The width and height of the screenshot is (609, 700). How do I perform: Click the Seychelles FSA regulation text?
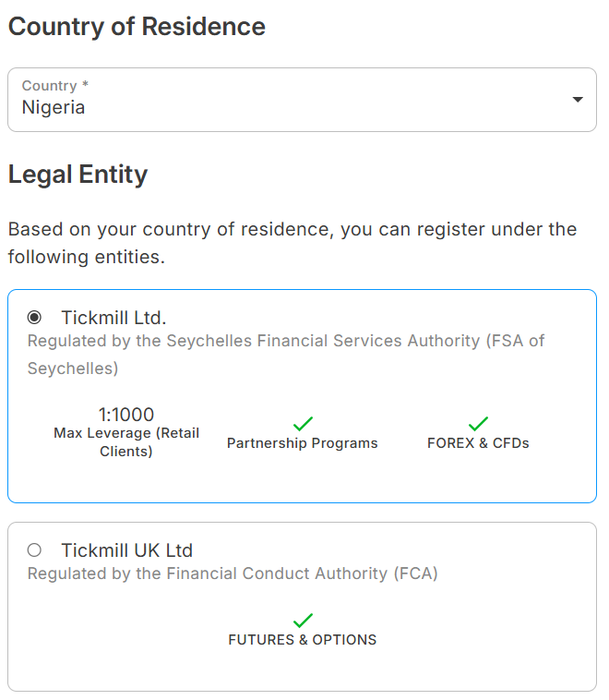[x=286, y=342]
